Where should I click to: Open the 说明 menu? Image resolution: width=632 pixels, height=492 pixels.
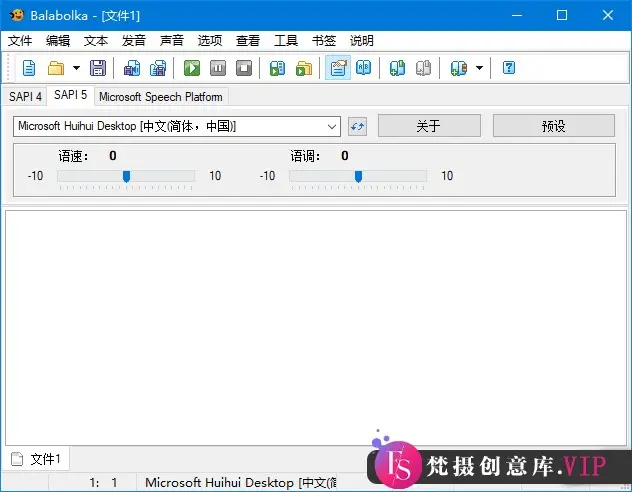tap(362, 41)
